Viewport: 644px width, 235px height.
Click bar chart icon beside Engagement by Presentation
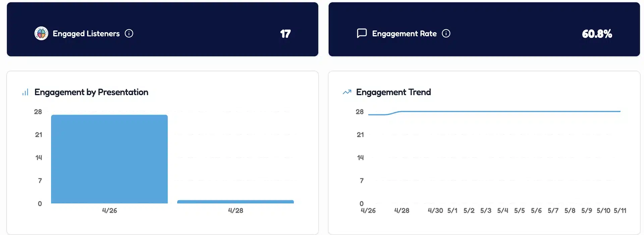(25, 92)
